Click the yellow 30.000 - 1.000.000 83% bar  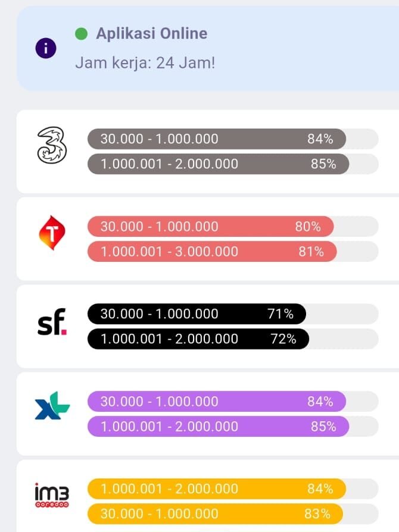pyautogui.click(x=216, y=514)
